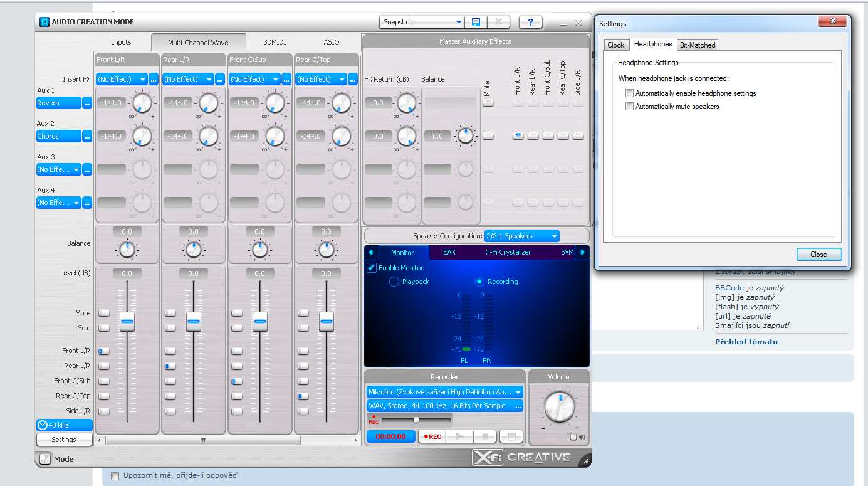The image size is (868, 486).
Task: Save the current snapshot with the disk icon
Action: [x=476, y=22]
